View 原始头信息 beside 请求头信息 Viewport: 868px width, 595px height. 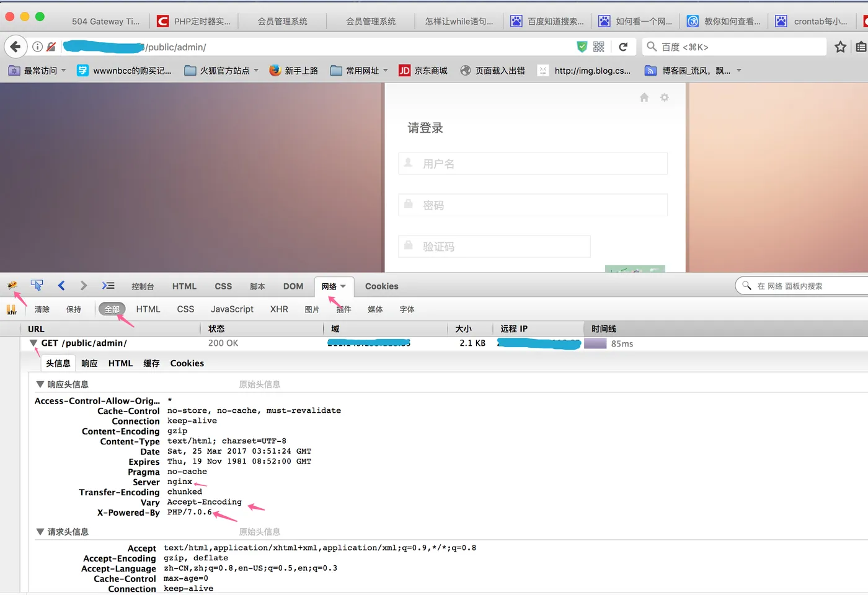[x=260, y=532]
